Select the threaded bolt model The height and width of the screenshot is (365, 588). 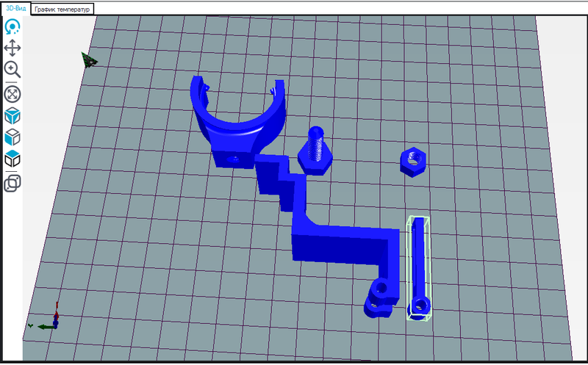click(x=316, y=151)
